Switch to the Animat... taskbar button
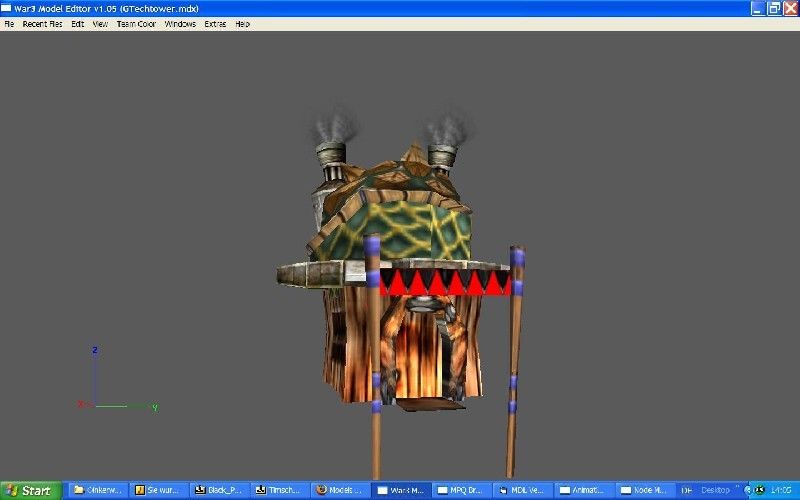This screenshot has height=500, width=800. click(x=584, y=490)
